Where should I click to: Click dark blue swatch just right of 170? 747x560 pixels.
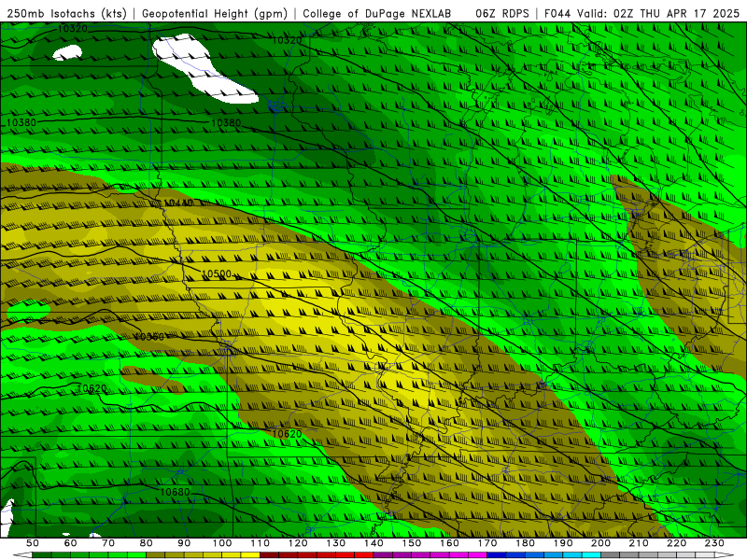point(497,555)
